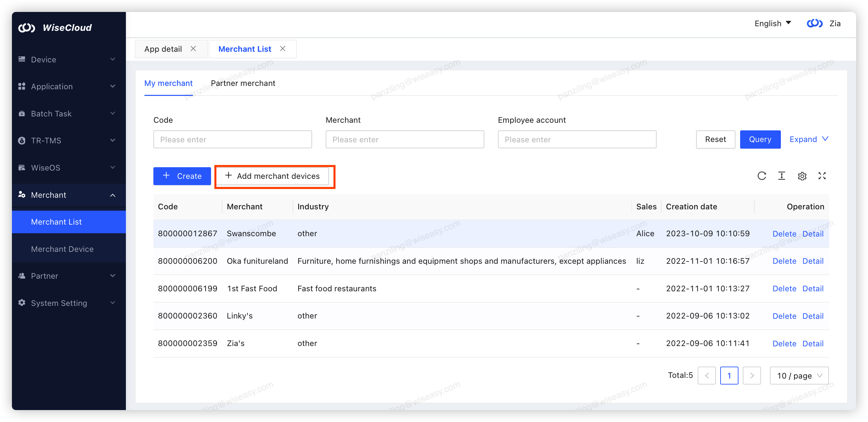The image size is (868, 422).
Task: Refresh the merchant list table
Action: [762, 176]
